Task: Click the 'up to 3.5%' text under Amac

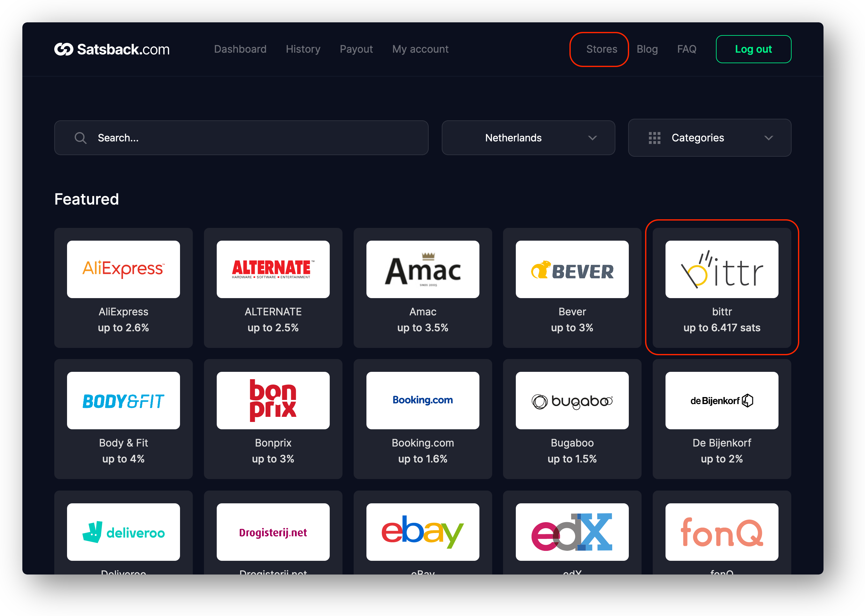Action: (x=423, y=328)
